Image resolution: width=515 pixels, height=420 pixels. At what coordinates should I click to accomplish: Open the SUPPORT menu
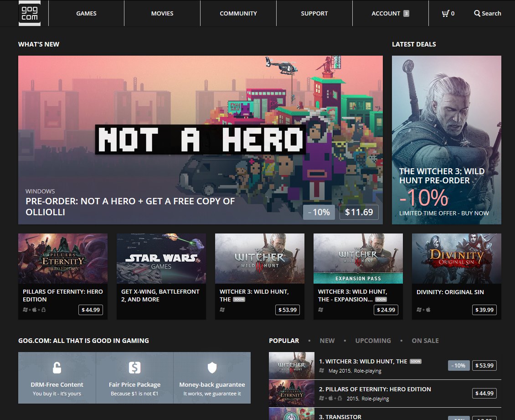point(314,14)
